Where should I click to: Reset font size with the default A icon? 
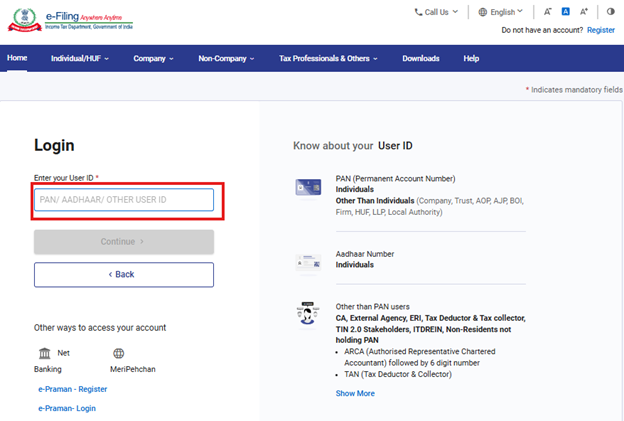point(565,12)
